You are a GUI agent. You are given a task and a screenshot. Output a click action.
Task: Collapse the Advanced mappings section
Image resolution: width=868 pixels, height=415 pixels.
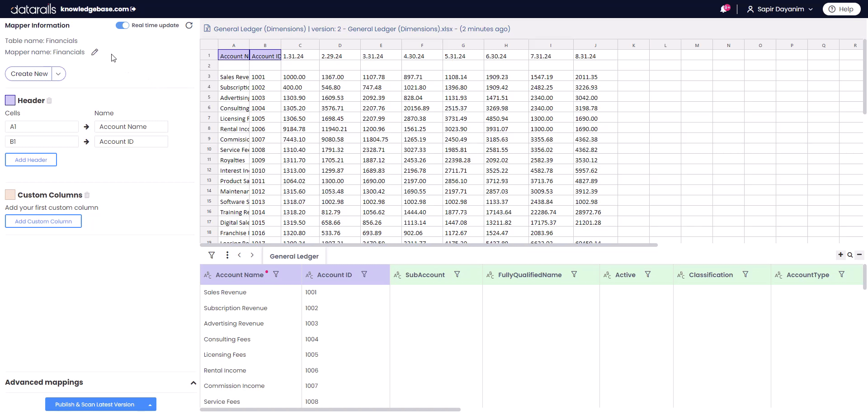click(x=193, y=383)
